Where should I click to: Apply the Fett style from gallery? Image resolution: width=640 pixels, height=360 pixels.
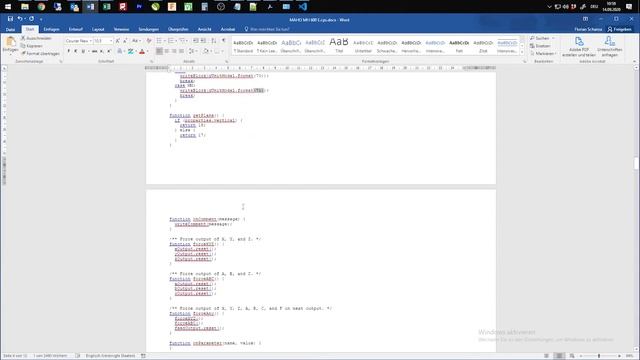click(459, 46)
